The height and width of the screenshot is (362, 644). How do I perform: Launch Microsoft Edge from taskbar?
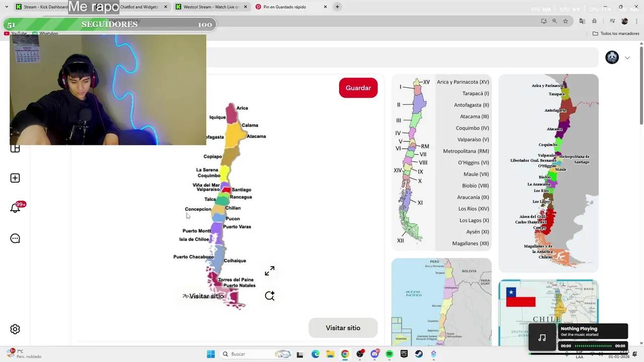point(315,354)
